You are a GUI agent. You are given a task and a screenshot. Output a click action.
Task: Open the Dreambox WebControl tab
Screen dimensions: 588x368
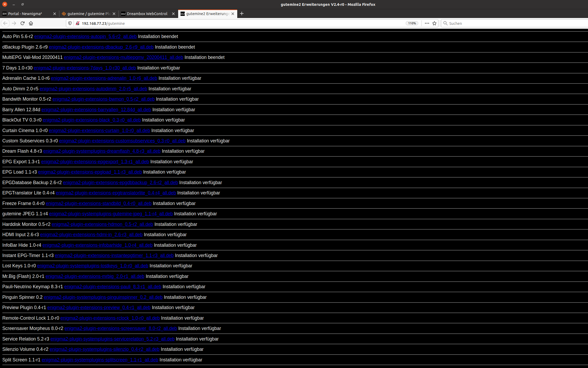click(x=146, y=14)
